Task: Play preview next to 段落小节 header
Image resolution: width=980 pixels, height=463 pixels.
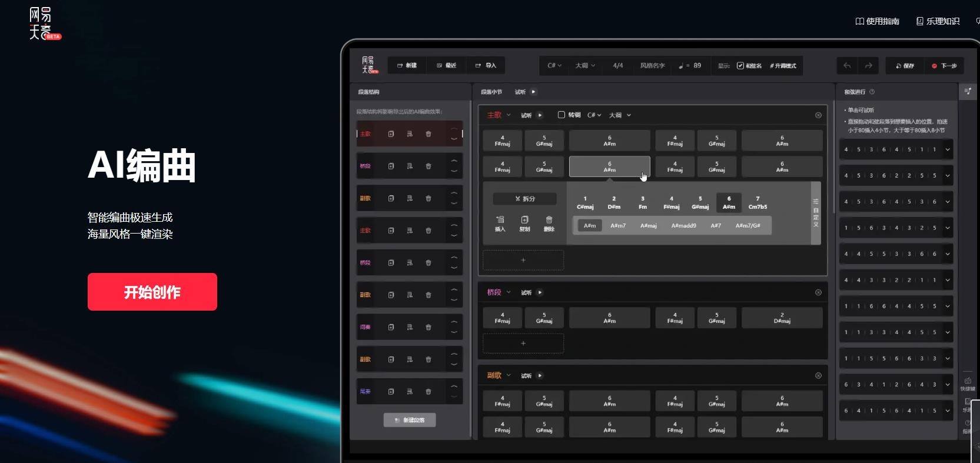Action: tap(533, 92)
